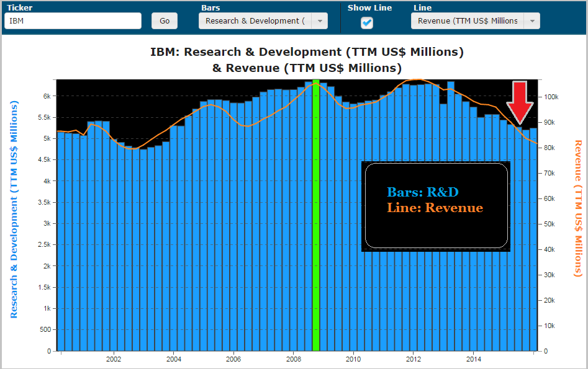The width and height of the screenshot is (588, 369).
Task: Open the Line dropdown showing Revenue
Action: pyautogui.click(x=475, y=21)
